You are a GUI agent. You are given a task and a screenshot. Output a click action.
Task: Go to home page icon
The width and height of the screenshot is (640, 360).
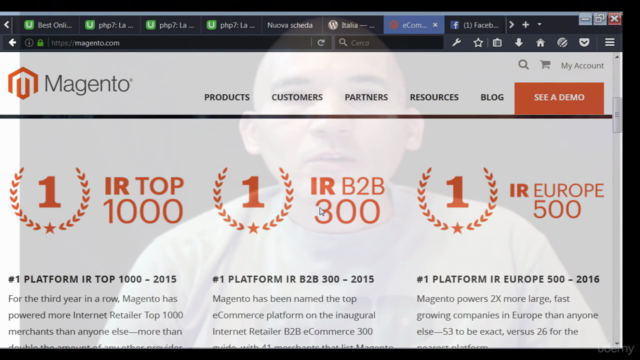pos(540,42)
